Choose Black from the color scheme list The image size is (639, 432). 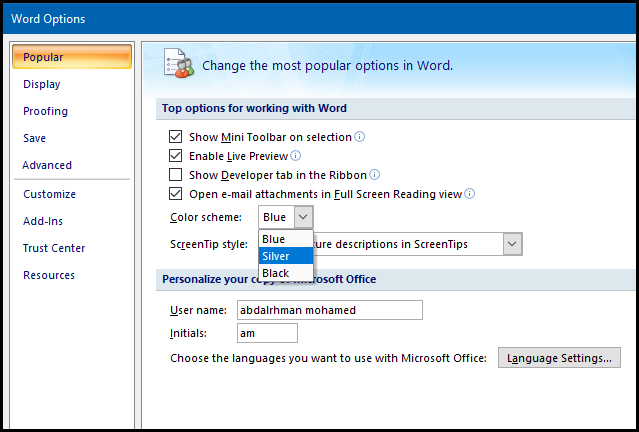[286, 273]
